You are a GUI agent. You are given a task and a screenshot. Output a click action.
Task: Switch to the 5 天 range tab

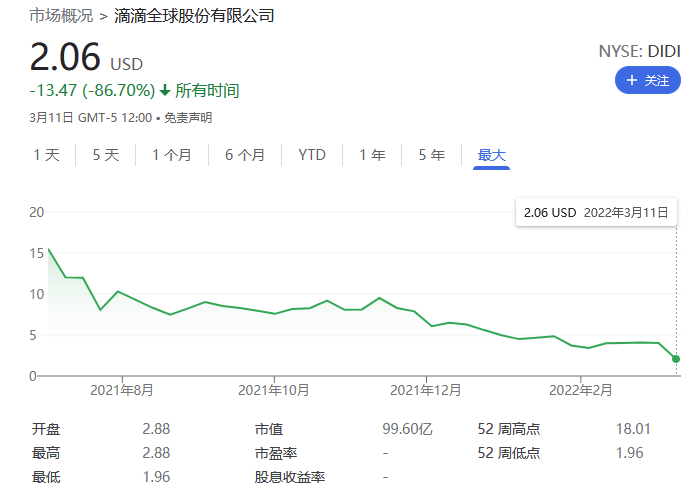pos(106,155)
